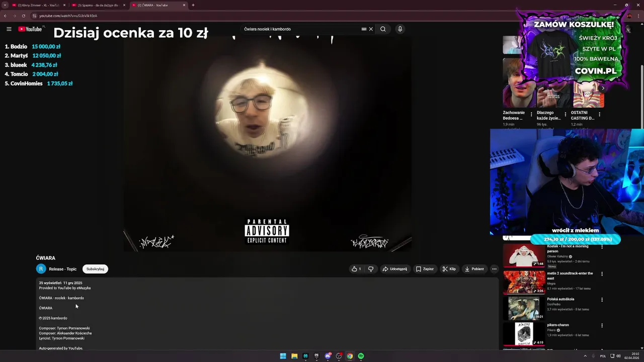Open the taskbar clock and date

tap(632, 356)
